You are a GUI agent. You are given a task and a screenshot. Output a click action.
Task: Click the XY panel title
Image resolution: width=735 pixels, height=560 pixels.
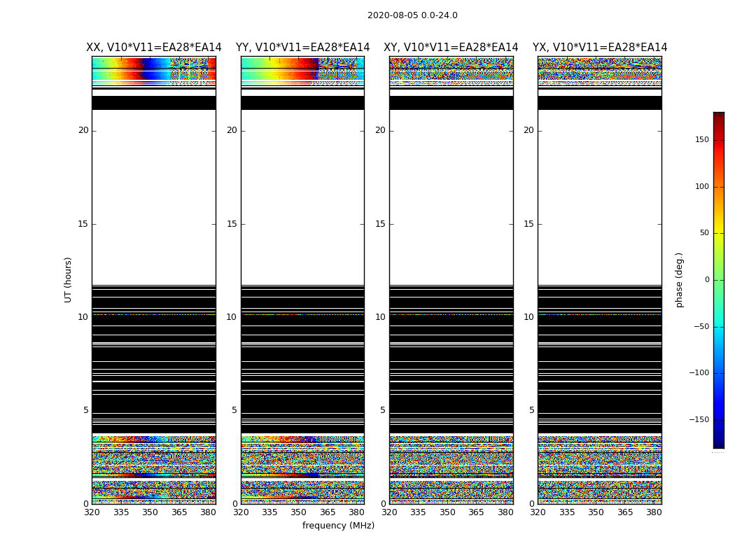pyautogui.click(x=451, y=48)
